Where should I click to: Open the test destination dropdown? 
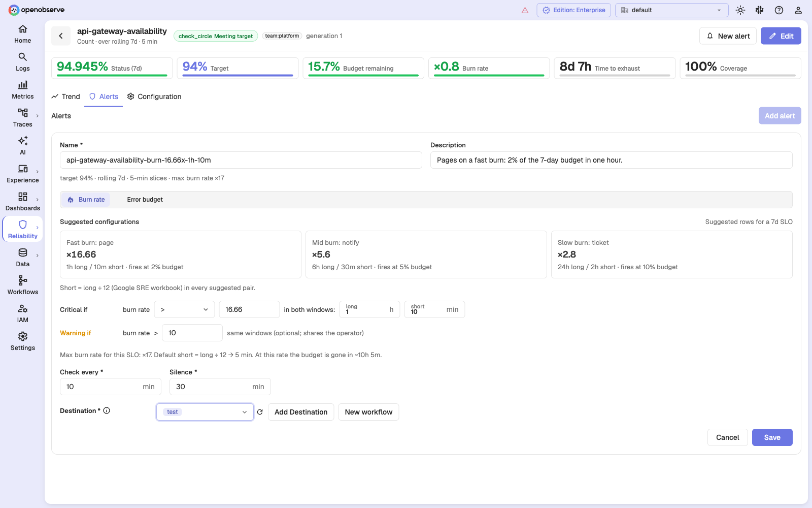(x=205, y=412)
